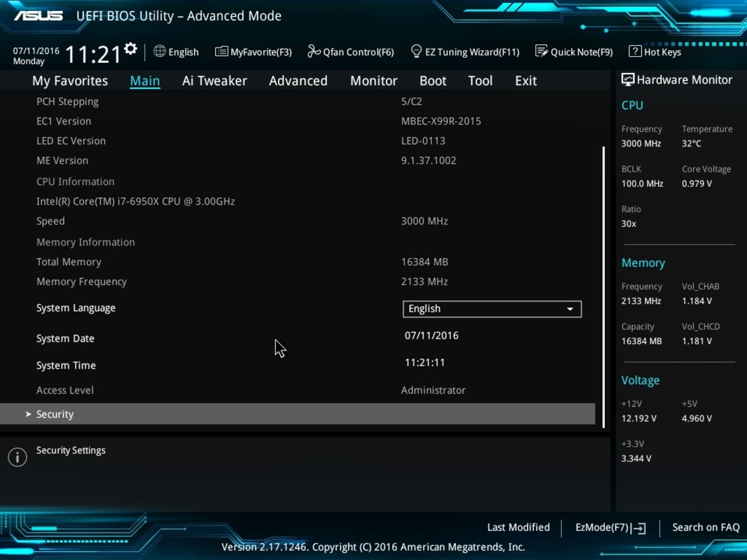Open the Ai Tweaker tab
747x560 pixels.
[214, 81]
